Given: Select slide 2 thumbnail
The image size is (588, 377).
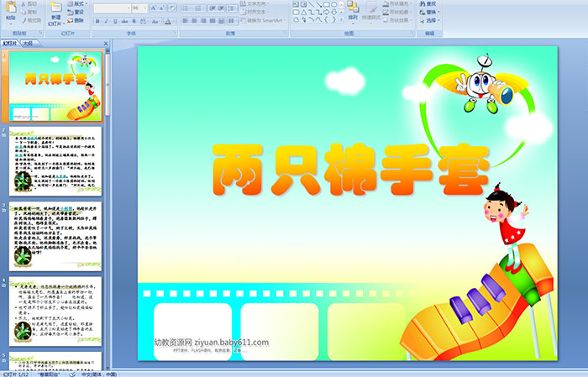Looking at the screenshot, I should (55, 161).
